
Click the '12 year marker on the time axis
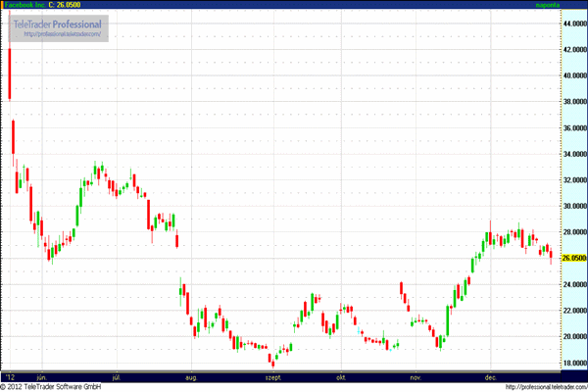10,375
